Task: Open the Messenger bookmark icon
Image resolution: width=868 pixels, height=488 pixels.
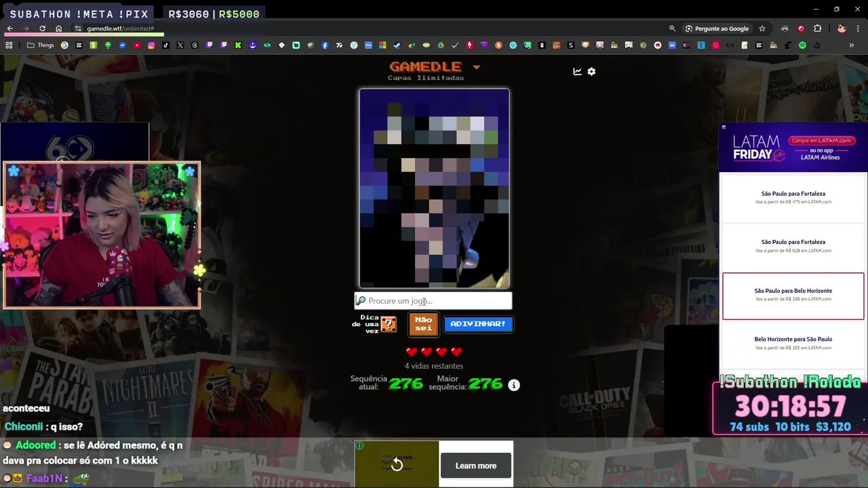Action: (122, 45)
